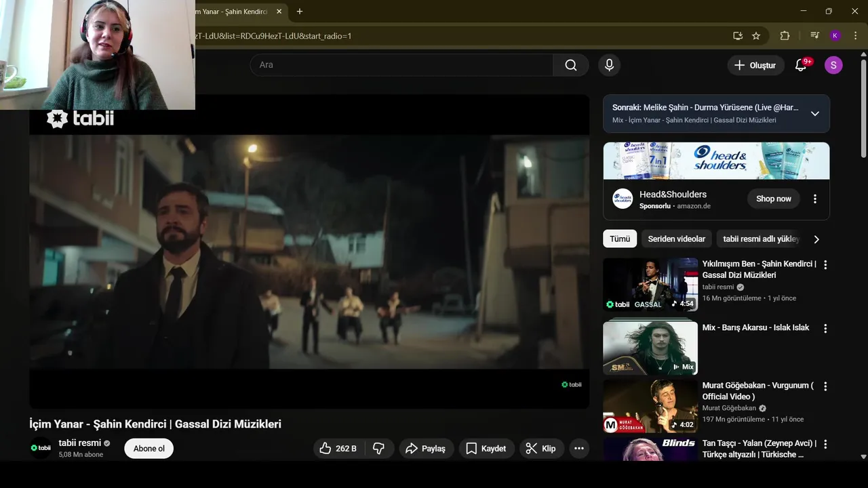Open the Chrome three-dot menu
The height and width of the screenshot is (488, 868).
tap(854, 36)
